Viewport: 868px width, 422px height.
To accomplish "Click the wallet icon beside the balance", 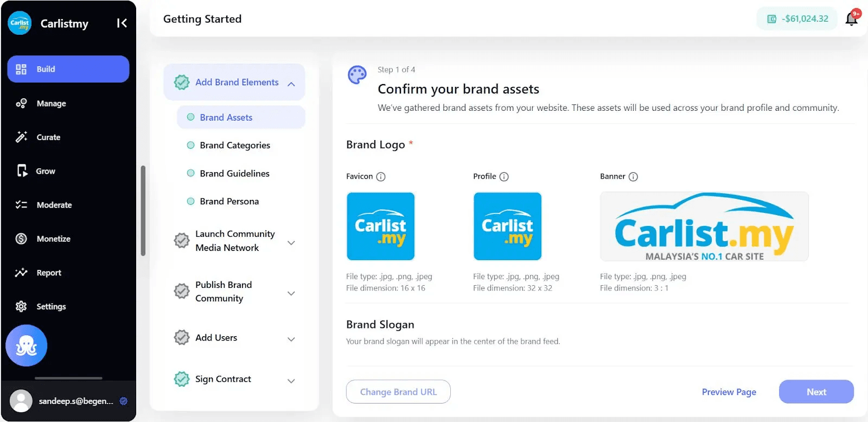I will (x=771, y=19).
